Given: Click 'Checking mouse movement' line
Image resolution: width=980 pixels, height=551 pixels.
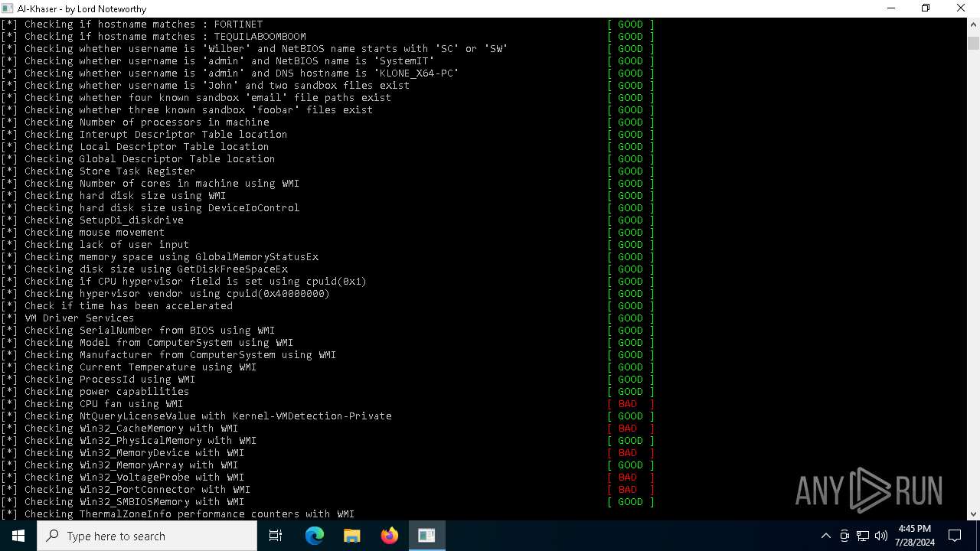Looking at the screenshot, I should 83,233.
